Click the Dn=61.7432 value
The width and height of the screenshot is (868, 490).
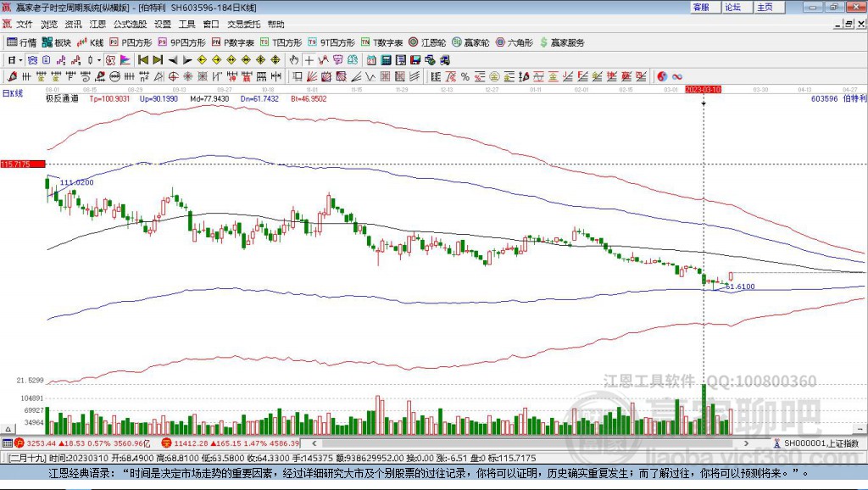pos(259,98)
